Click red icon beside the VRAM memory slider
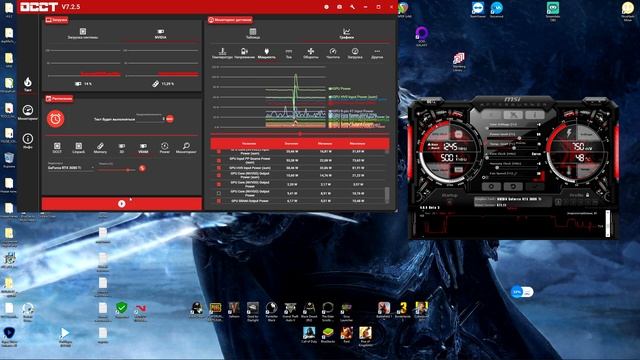Screen dimensions: 640x360 (142, 168)
